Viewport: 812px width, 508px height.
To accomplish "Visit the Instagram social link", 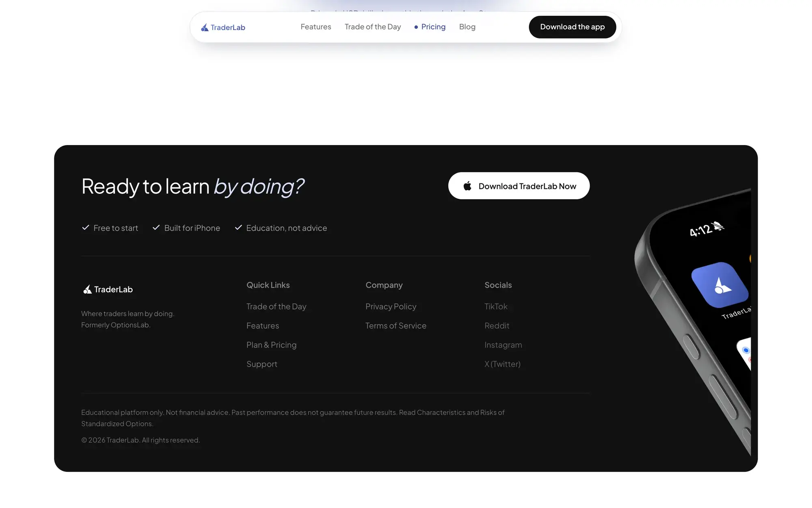I will click(x=503, y=345).
